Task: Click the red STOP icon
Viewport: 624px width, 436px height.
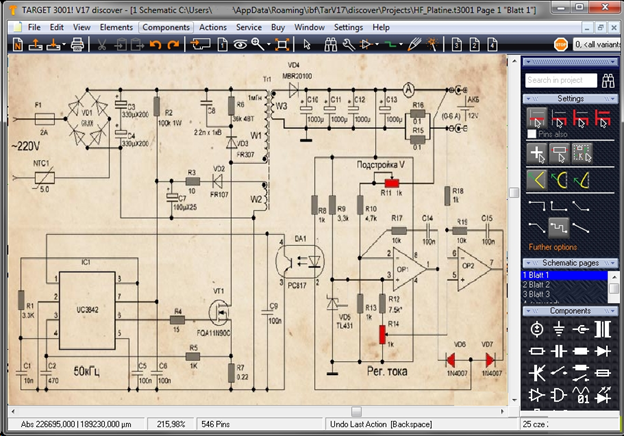Action: [561, 44]
